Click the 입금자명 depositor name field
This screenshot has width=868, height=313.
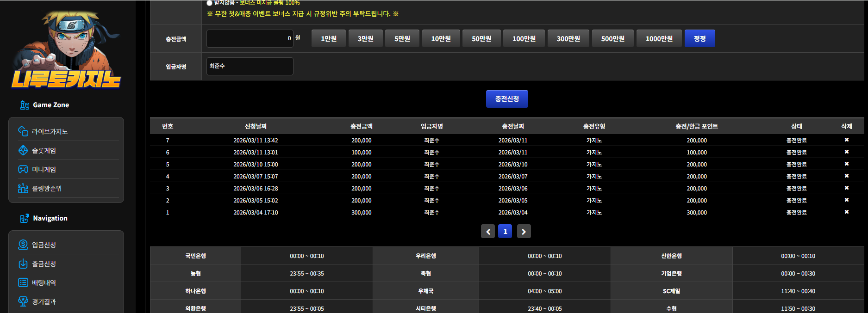(250, 66)
